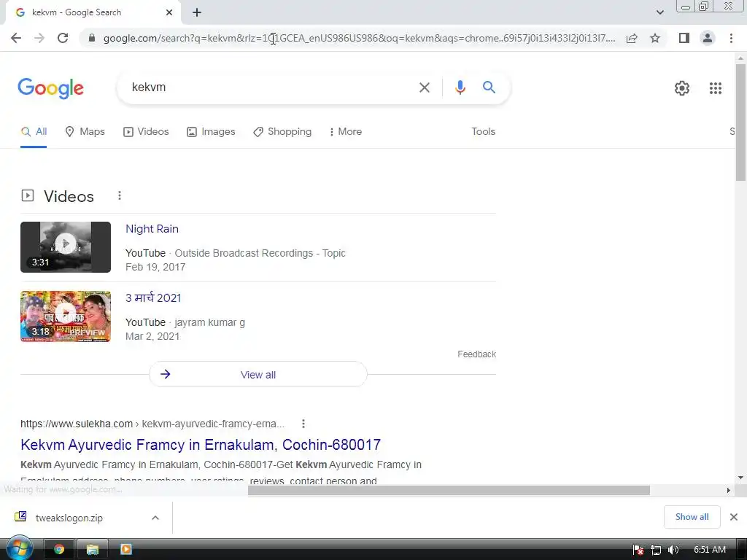Open the Google apps grid
747x560 pixels.
pos(715,88)
